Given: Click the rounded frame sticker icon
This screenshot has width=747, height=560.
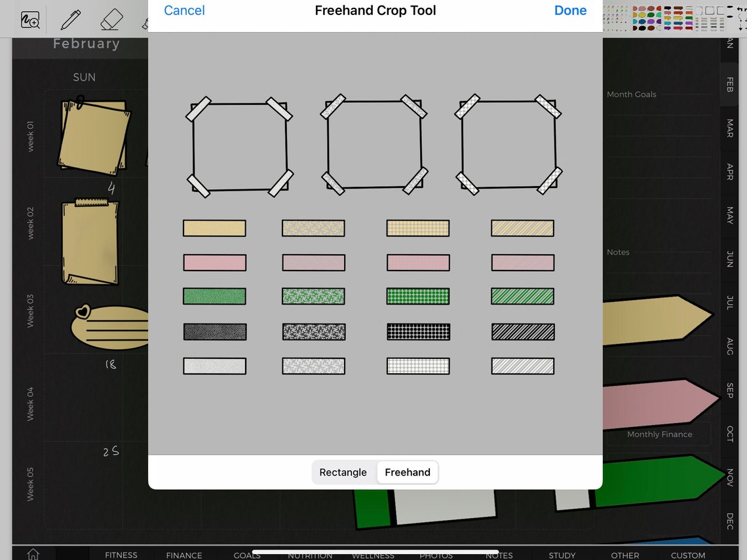Looking at the screenshot, I should click(x=711, y=10).
